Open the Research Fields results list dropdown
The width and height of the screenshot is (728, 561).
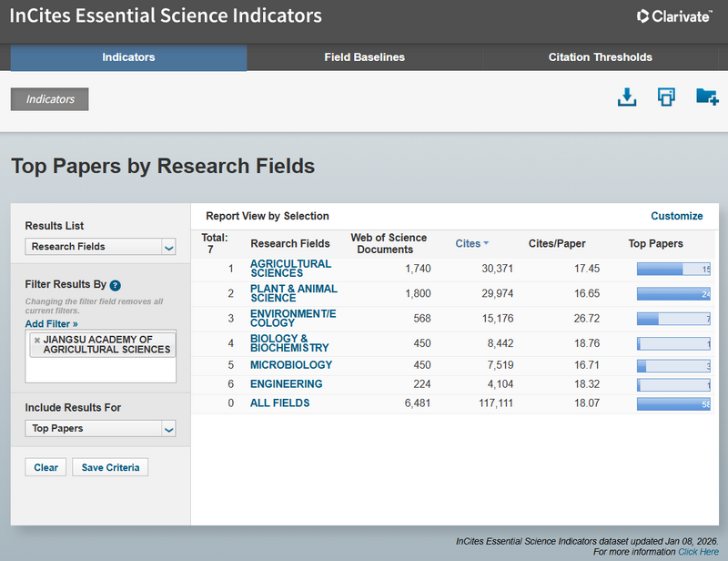(100, 247)
